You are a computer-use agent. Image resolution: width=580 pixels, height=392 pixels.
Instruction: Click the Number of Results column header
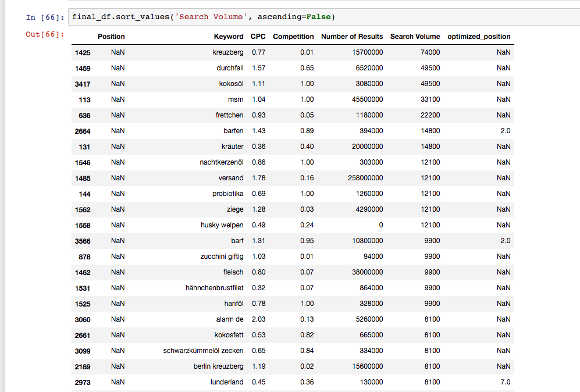[x=352, y=37]
